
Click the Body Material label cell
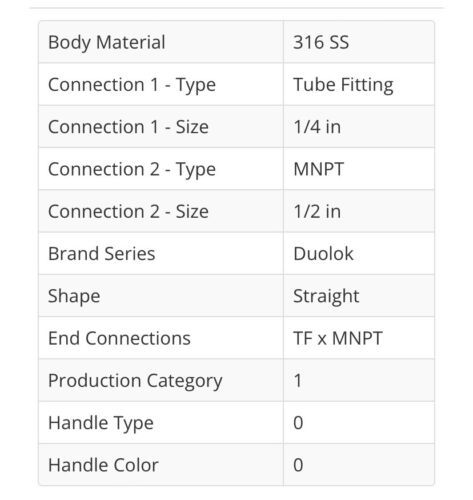161,42
